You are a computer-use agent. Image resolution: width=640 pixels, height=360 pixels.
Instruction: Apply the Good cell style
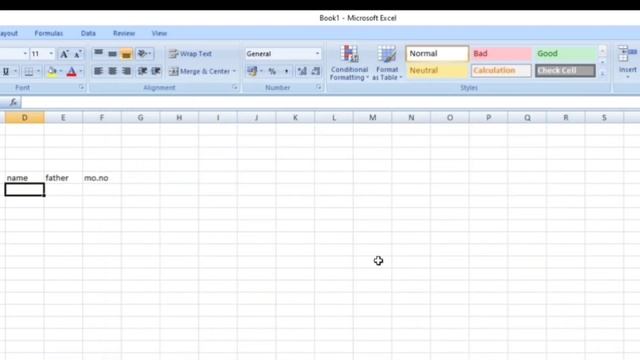pyautogui.click(x=565, y=53)
